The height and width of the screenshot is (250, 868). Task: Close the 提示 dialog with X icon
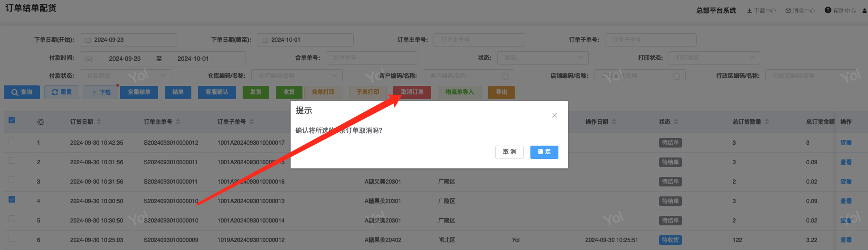[554, 115]
